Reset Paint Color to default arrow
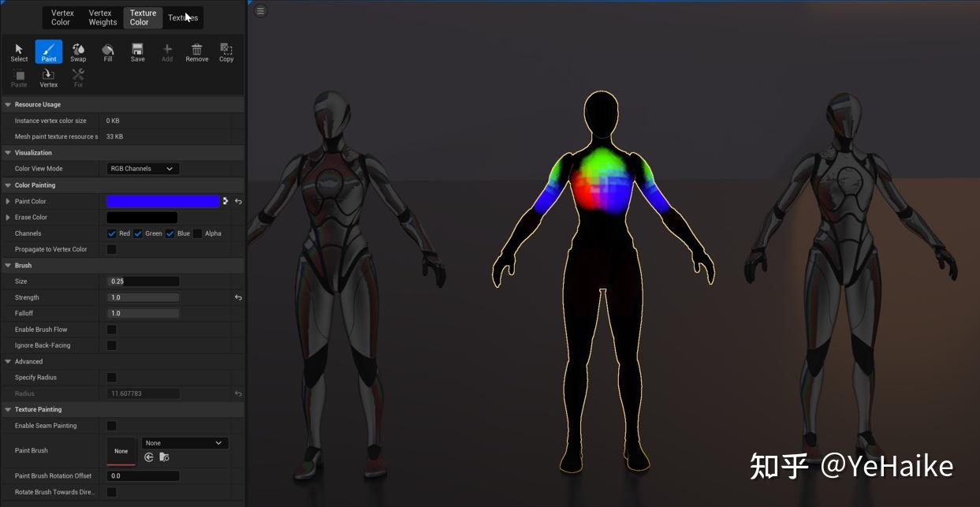Image resolution: width=980 pixels, height=507 pixels. [238, 201]
